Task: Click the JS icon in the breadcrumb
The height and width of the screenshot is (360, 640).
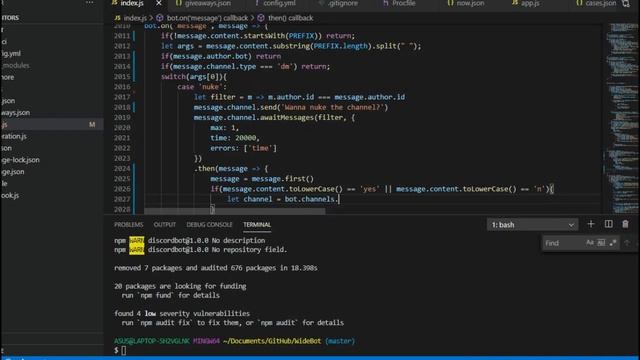Action: click(118, 18)
